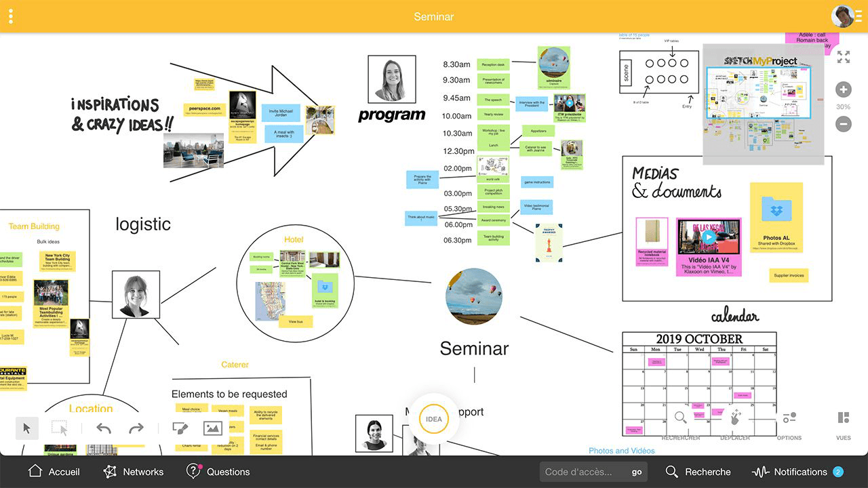The height and width of the screenshot is (488, 868).
Task: Open the Photos AL Dropbox folder card
Action: pos(776,217)
